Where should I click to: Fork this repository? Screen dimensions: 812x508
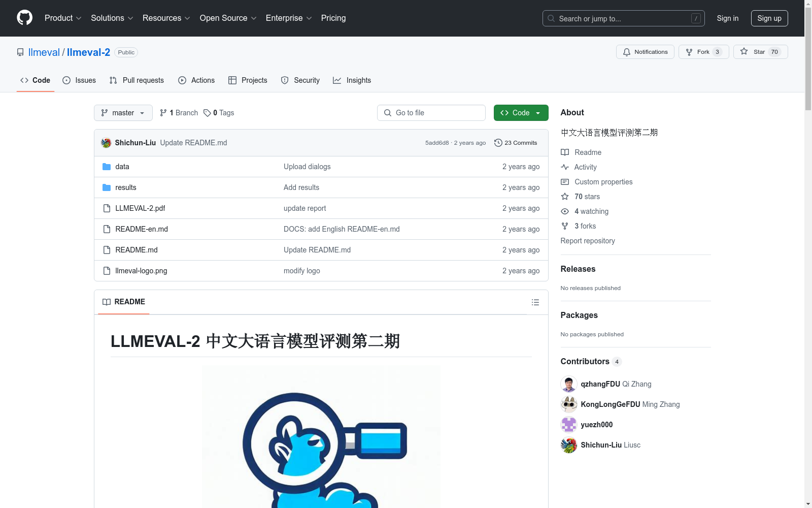(x=703, y=52)
